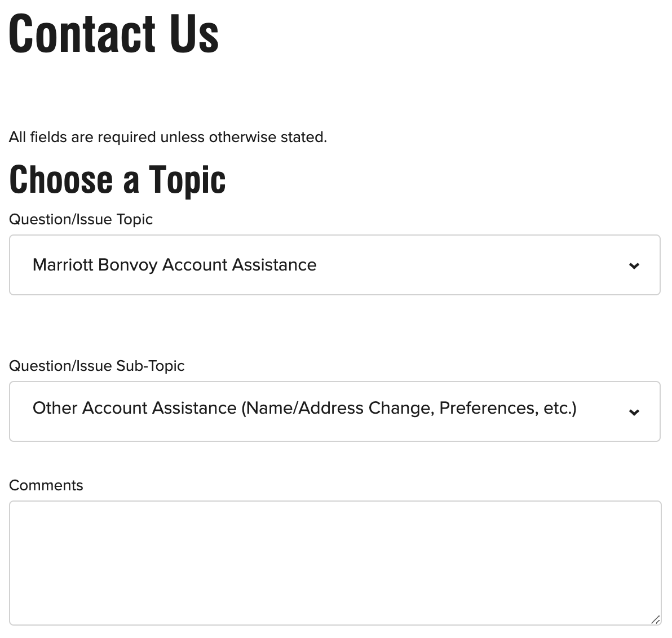
Task: Expand the Question/Issue Sub-Topic dropdown
Action: click(334, 411)
